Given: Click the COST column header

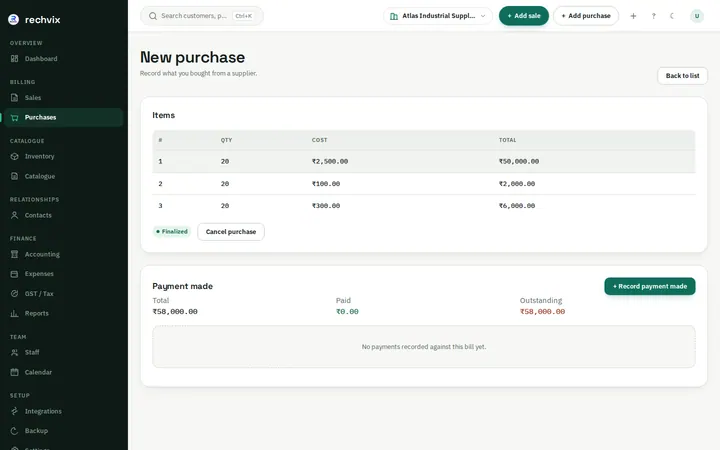Looking at the screenshot, I should 320,140.
